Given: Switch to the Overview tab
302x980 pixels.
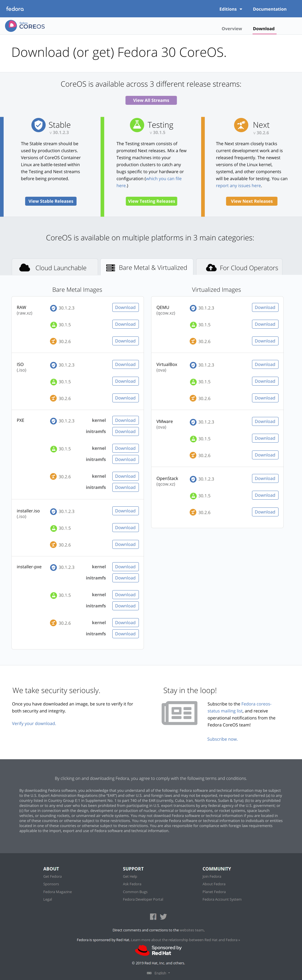Looking at the screenshot, I should pyautogui.click(x=232, y=29).
